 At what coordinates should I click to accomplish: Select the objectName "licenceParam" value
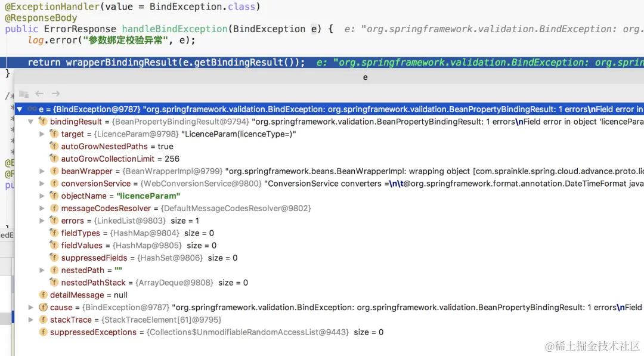(148, 196)
